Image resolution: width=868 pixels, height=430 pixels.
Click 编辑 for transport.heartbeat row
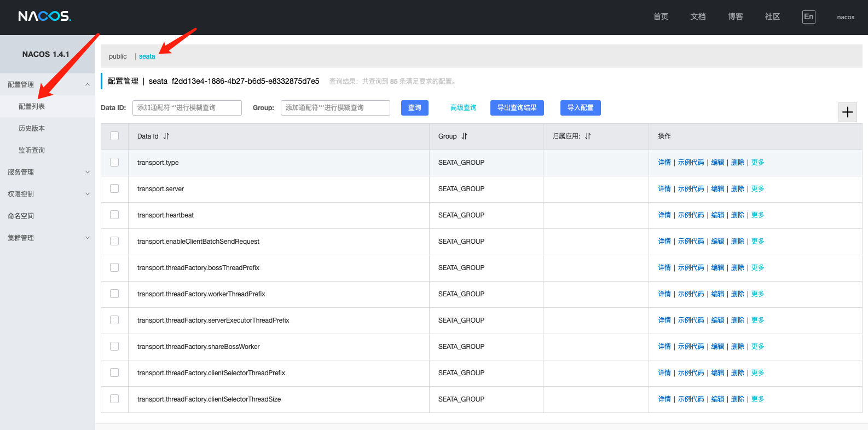pos(717,215)
